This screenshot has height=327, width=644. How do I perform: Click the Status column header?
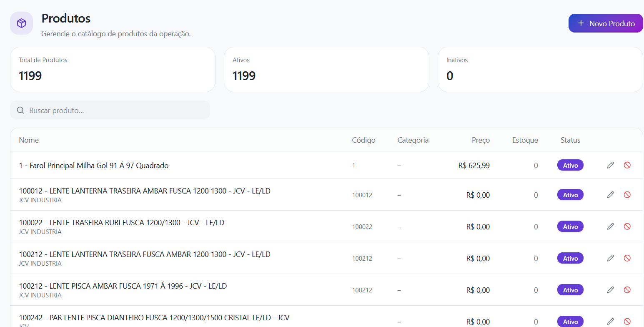tap(570, 140)
